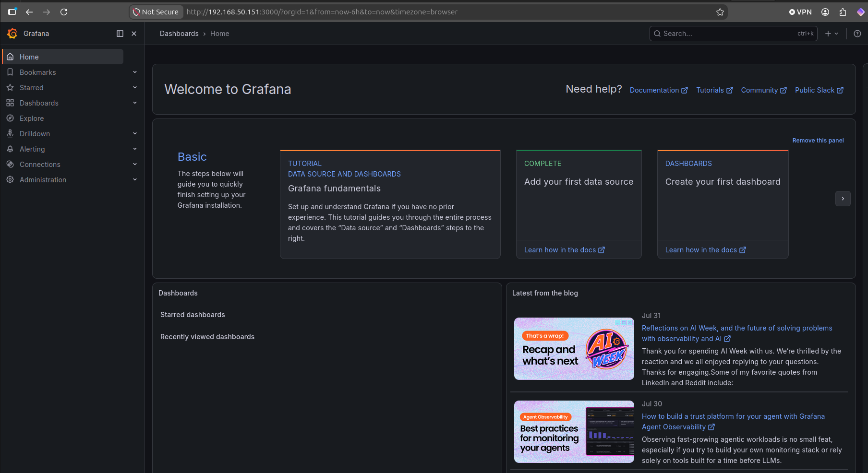Open Starred in the sidebar menu

coord(32,88)
